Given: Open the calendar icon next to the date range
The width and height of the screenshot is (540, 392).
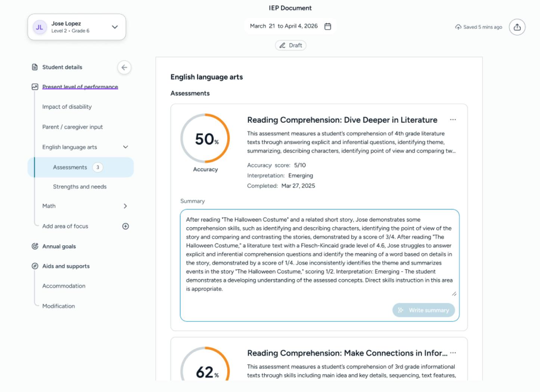Looking at the screenshot, I should coord(328,26).
